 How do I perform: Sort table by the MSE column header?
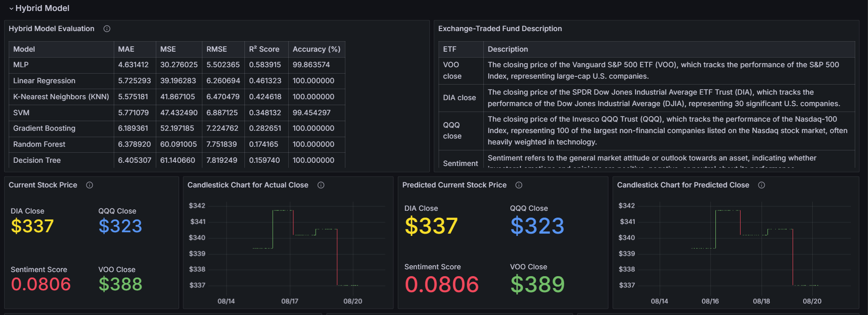point(168,49)
